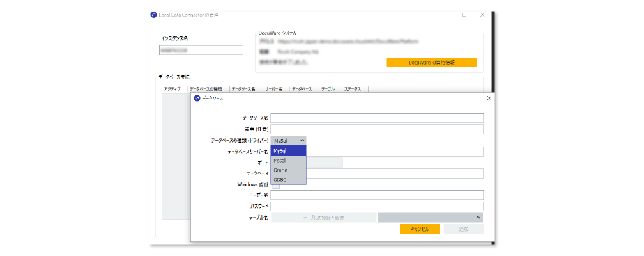Maximize the Local Data Connector window

[x=464, y=15]
